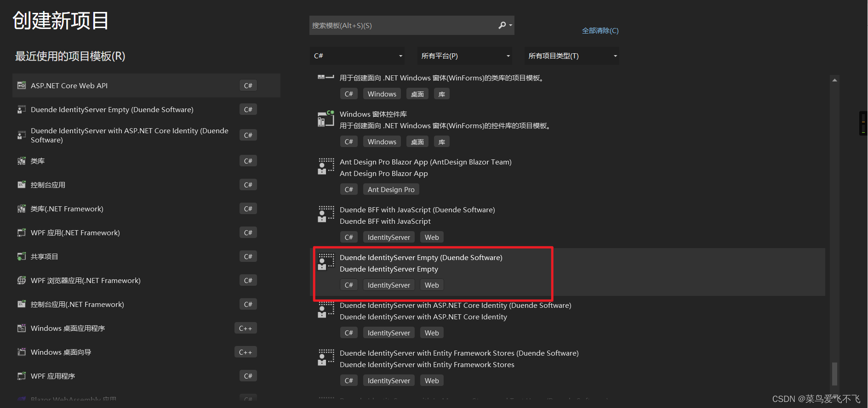Click the WPF 应用程序 template icon
Image resolution: width=868 pixels, height=408 pixels.
point(21,376)
